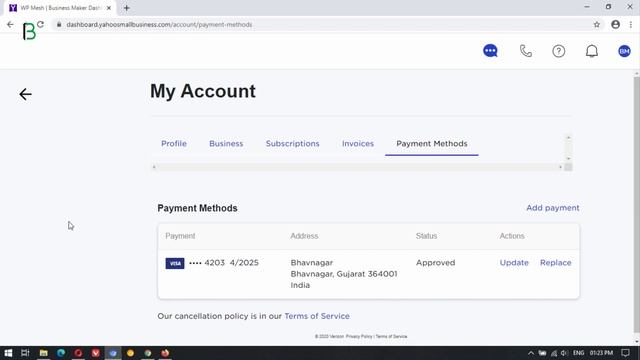Click the page vertical scrollbar
The width and height of the screenshot is (640, 360).
point(636,204)
